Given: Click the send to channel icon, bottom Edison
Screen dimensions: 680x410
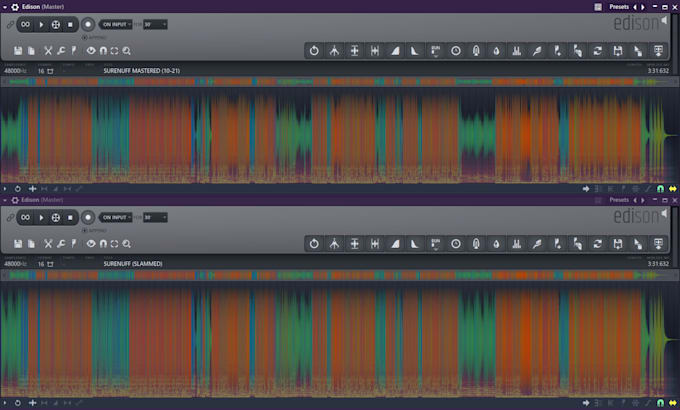Looking at the screenshot, I should click(638, 244).
